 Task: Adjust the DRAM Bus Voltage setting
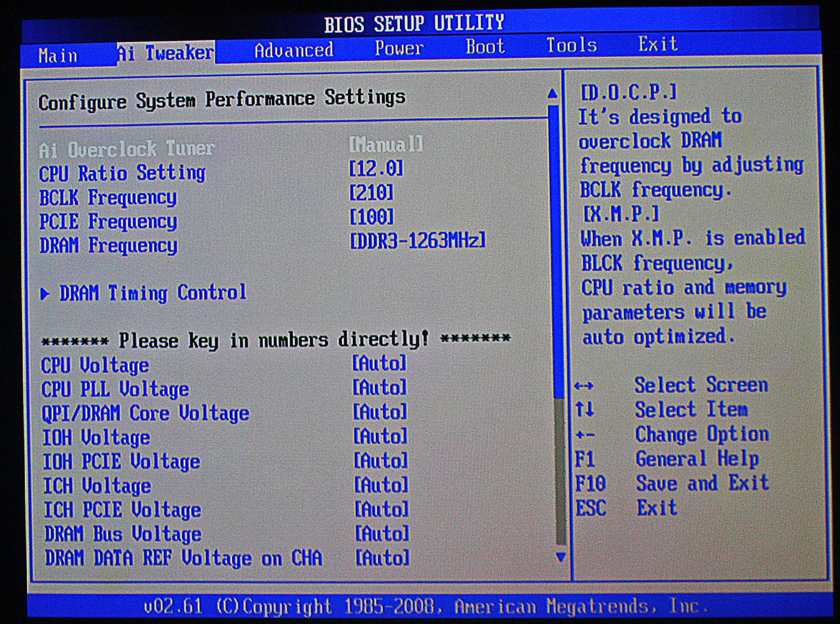[379, 534]
